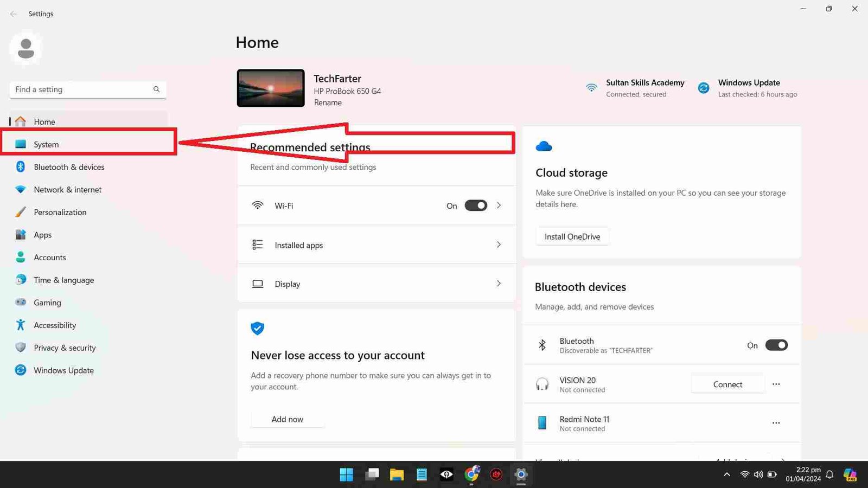Open File Explorer from the taskbar
The width and height of the screenshot is (868, 488).
point(397,475)
